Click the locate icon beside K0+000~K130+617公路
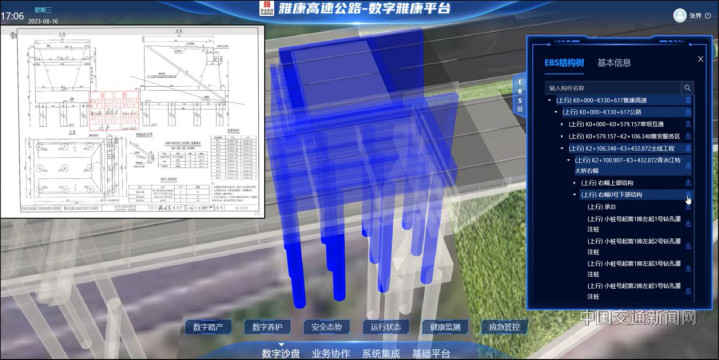The width and height of the screenshot is (719, 360). pos(688,112)
